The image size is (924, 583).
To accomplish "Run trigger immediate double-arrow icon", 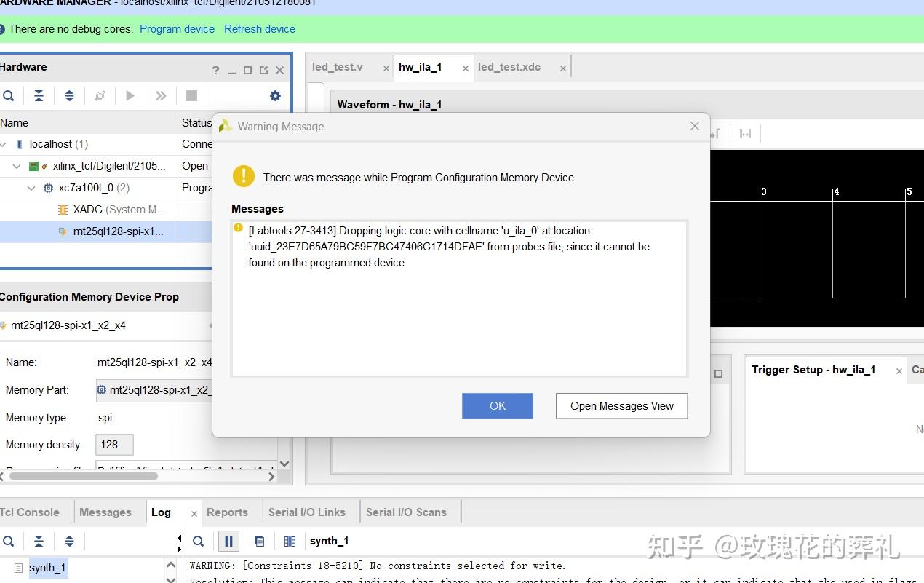I will [161, 95].
